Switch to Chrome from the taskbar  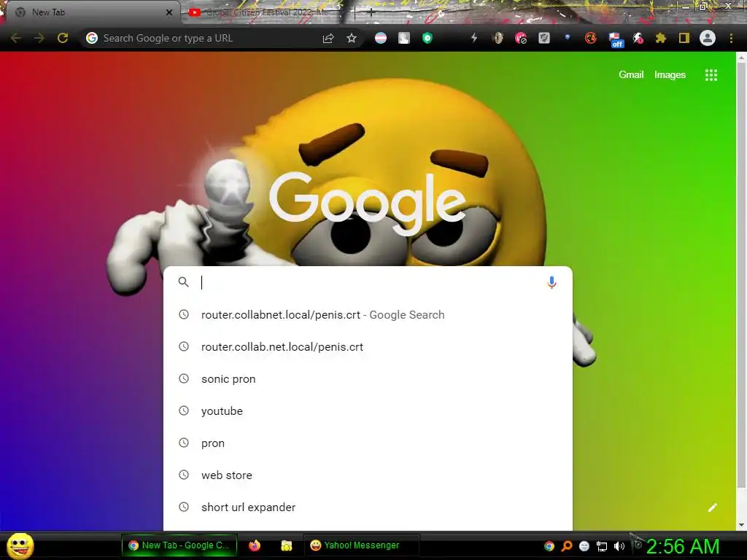point(179,545)
